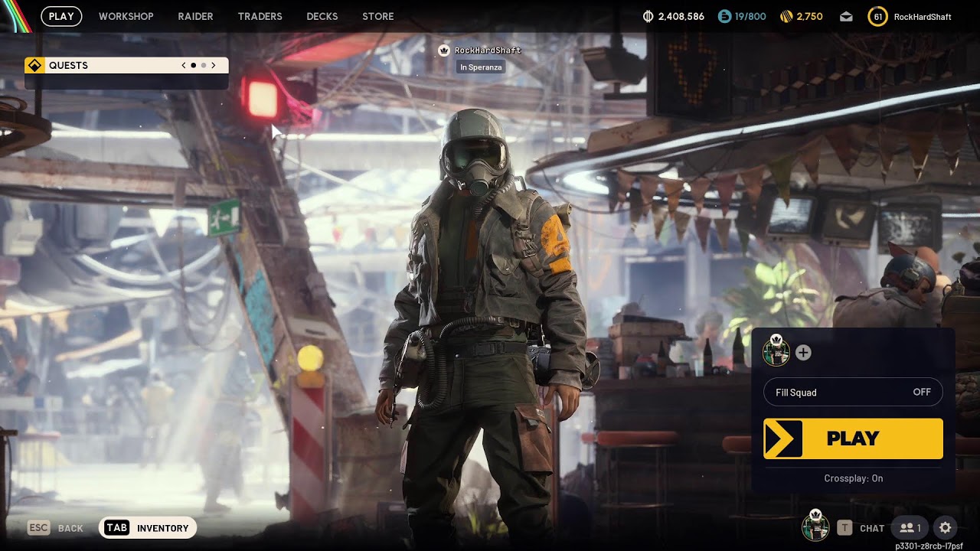
Task: Click the level 61 badge
Action: (877, 16)
